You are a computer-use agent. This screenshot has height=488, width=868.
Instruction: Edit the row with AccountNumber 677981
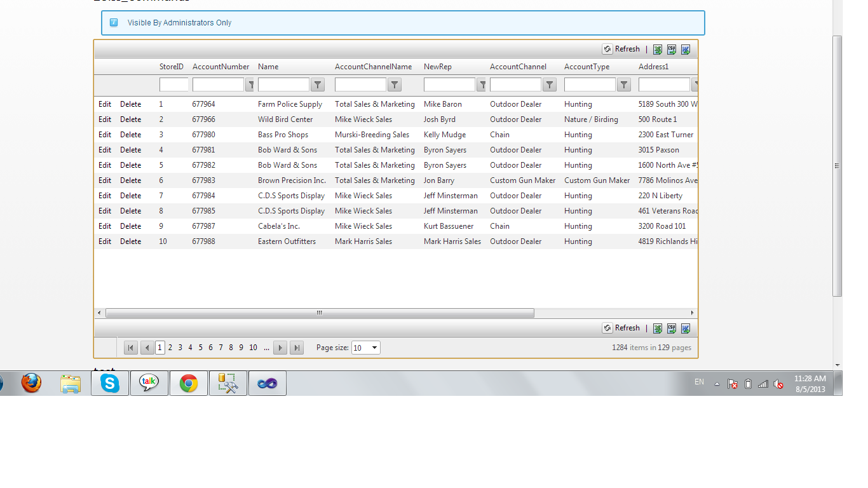pos(105,150)
